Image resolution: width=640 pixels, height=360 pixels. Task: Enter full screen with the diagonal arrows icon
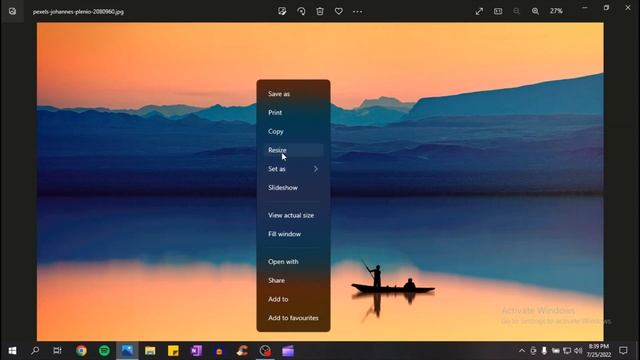tap(479, 11)
